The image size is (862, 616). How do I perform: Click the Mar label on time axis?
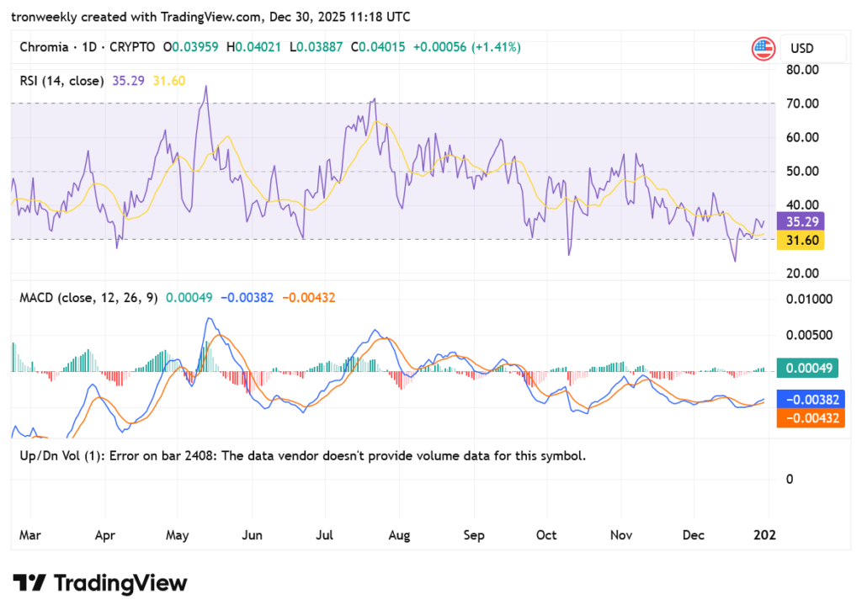pos(29,535)
